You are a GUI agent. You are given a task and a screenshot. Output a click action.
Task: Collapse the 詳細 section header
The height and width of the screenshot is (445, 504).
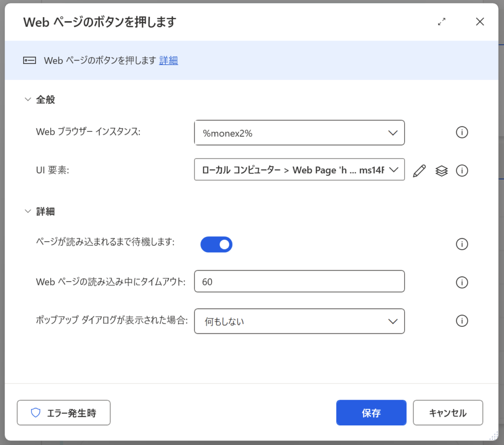click(x=28, y=212)
